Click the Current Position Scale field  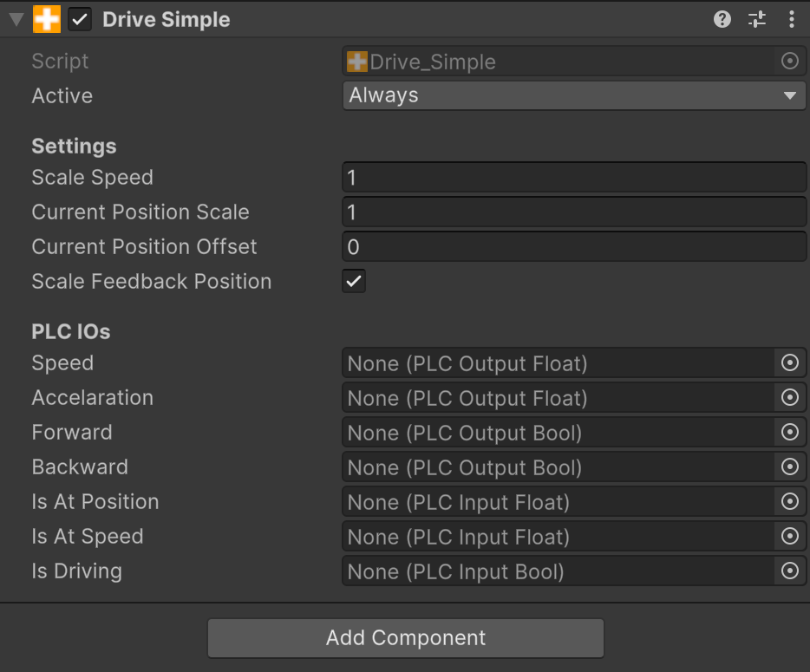[574, 212]
